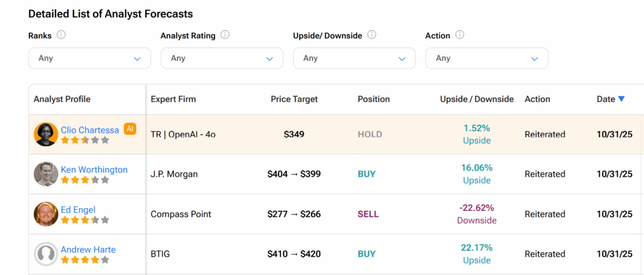Click Andrew Harte's placeholder avatar
Viewport: 644px width, 275px height.
point(46,254)
